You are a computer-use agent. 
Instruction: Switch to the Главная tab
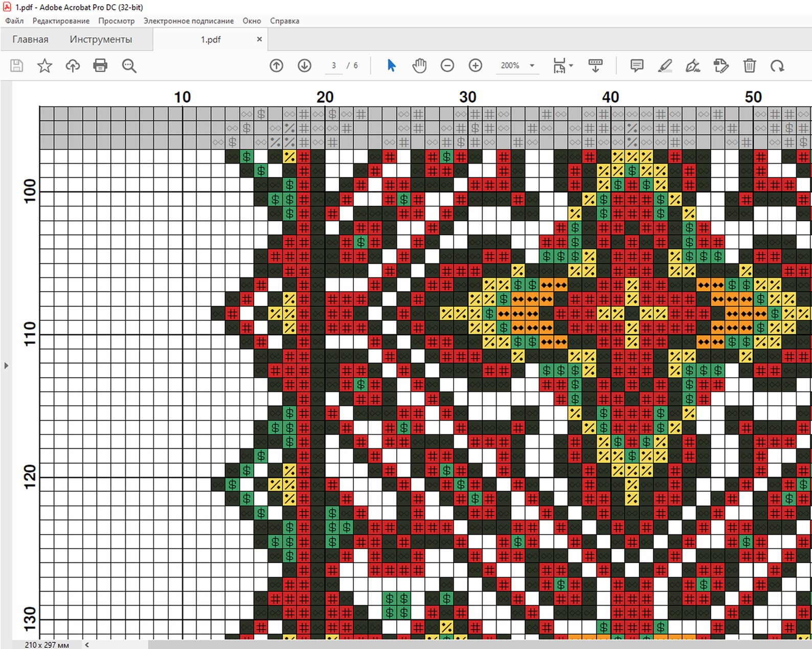30,39
